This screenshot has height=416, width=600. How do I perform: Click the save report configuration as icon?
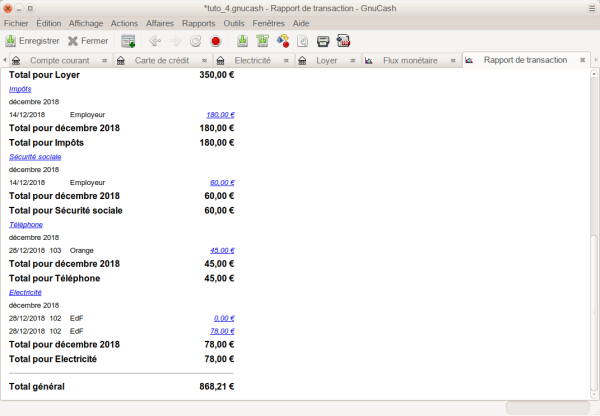click(262, 41)
